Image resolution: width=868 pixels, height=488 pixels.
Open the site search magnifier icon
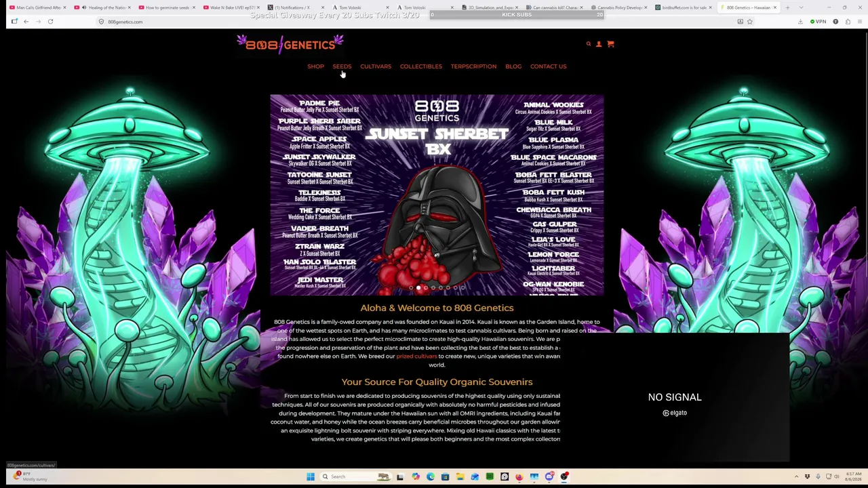[589, 44]
